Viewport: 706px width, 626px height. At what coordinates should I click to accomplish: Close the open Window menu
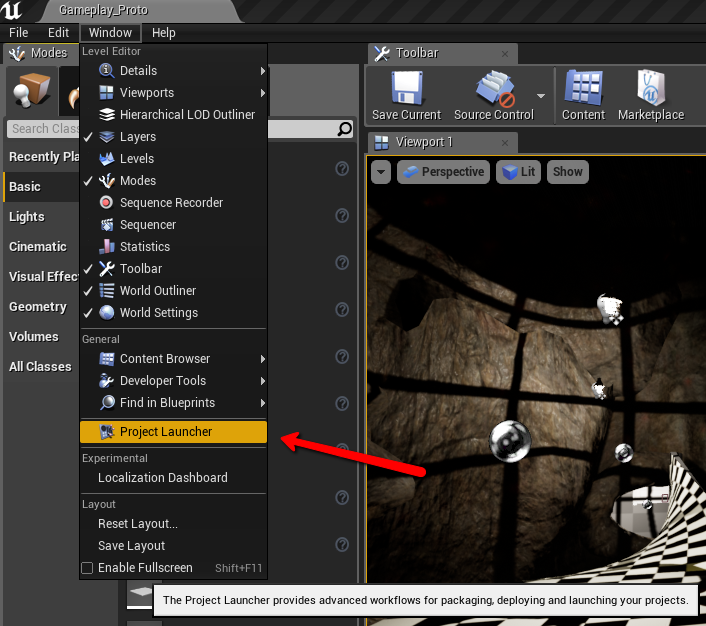pyautogui.click(x=110, y=33)
